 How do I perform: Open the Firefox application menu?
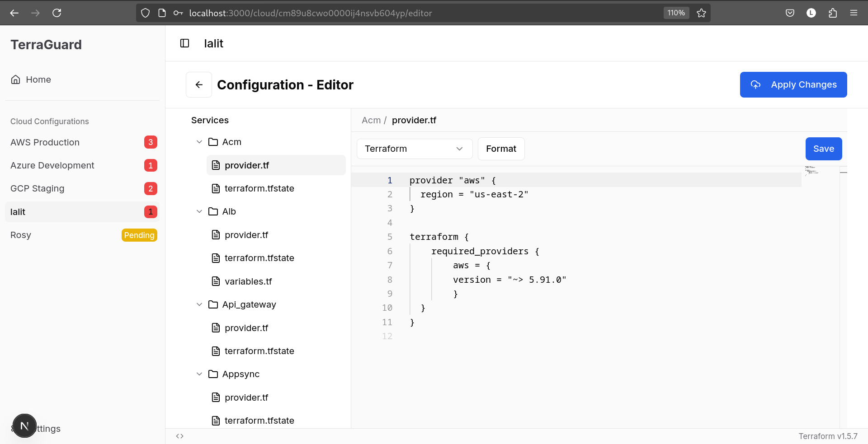(854, 13)
